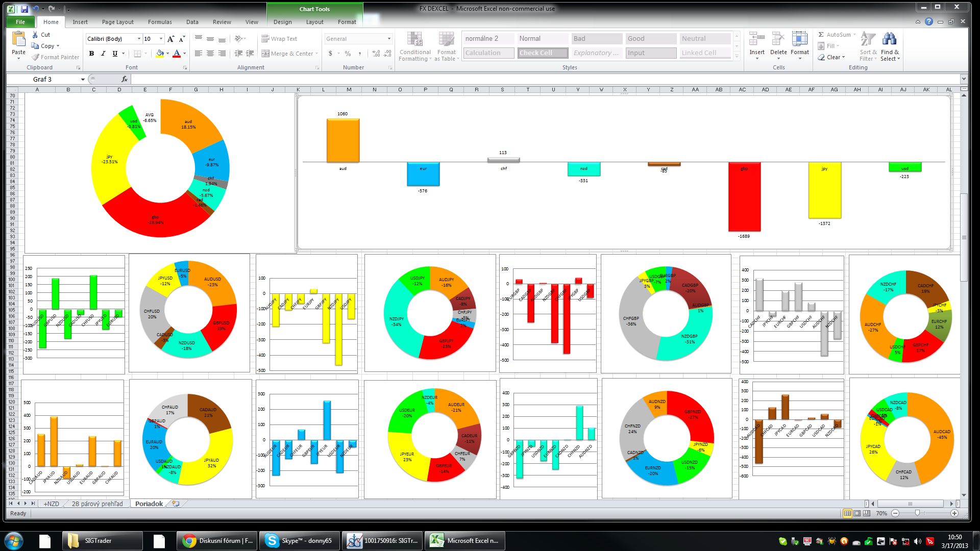The height and width of the screenshot is (551, 980).
Task: Toggle Bold formatting
Action: tap(91, 54)
